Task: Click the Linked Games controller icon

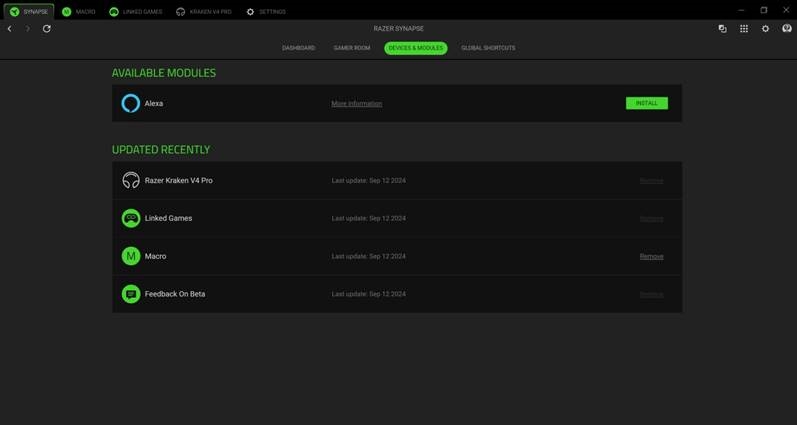Action: 131,218
